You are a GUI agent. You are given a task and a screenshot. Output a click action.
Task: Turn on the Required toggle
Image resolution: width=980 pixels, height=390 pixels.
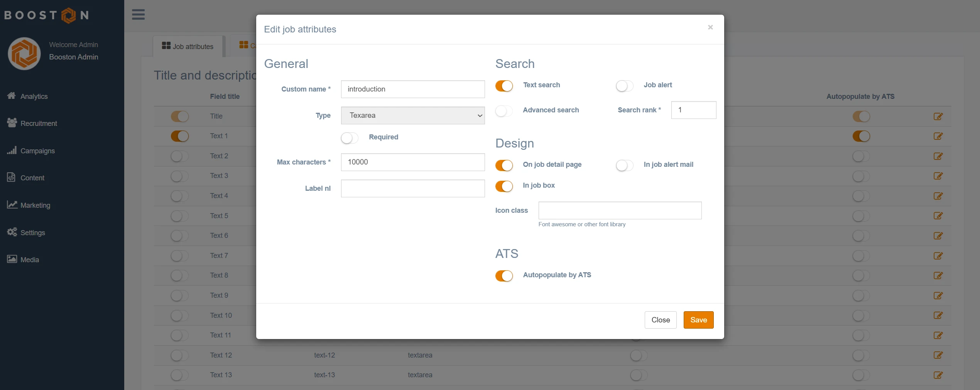point(350,137)
